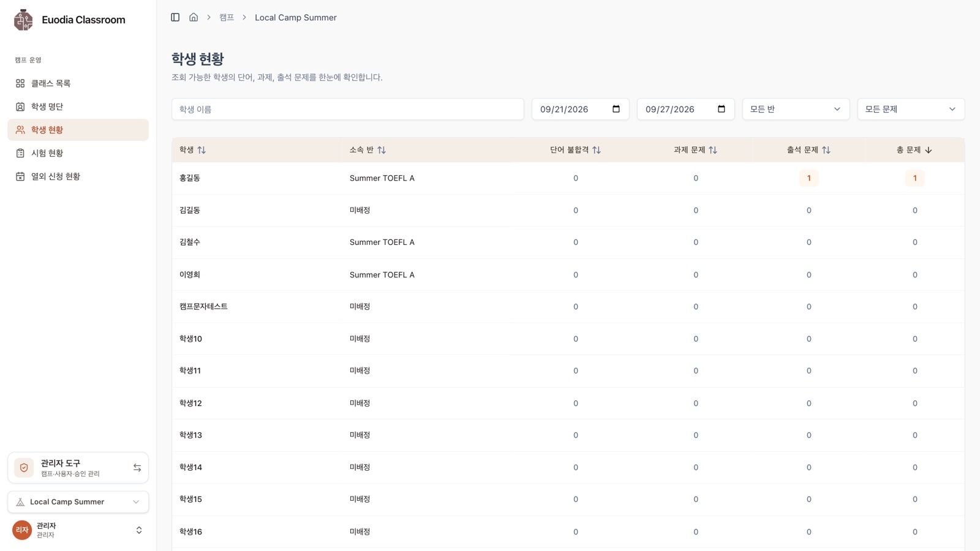Click the swap arrows icon in 관리자 도구
This screenshot has height=551, width=980.
(137, 468)
